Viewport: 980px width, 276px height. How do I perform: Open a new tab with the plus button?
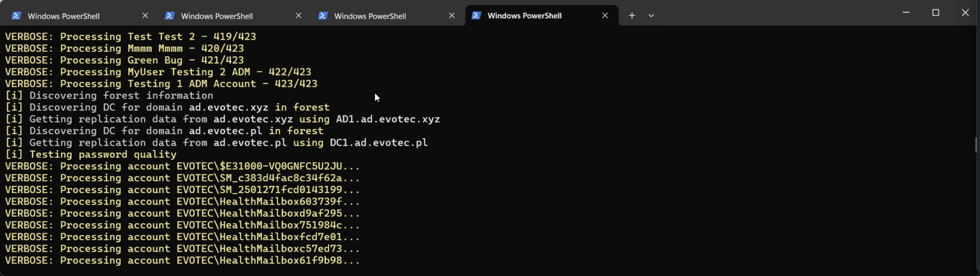(632, 15)
